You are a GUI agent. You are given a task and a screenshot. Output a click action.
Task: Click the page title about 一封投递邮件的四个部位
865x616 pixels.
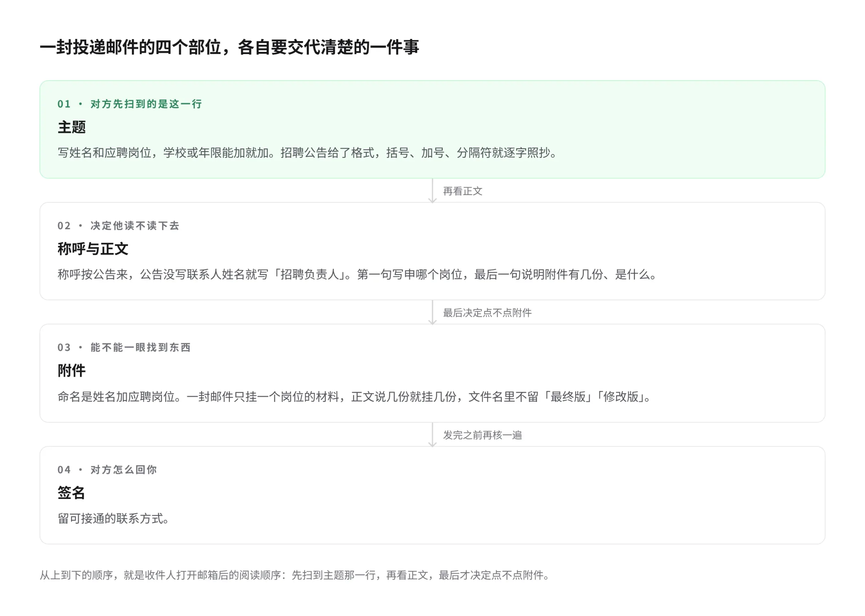click(x=229, y=48)
